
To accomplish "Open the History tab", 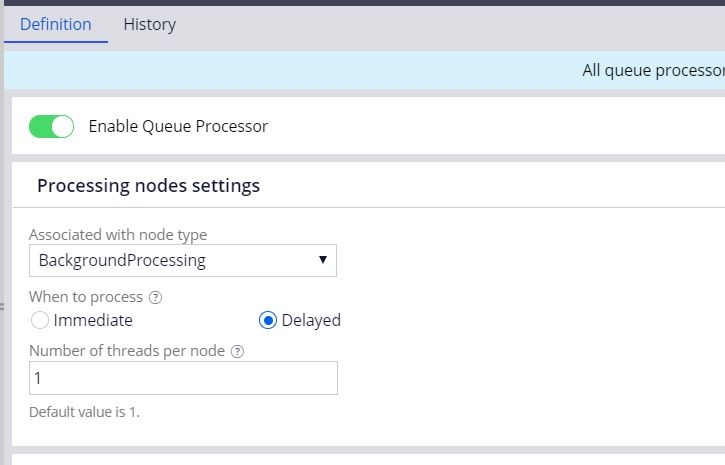I will point(149,24).
